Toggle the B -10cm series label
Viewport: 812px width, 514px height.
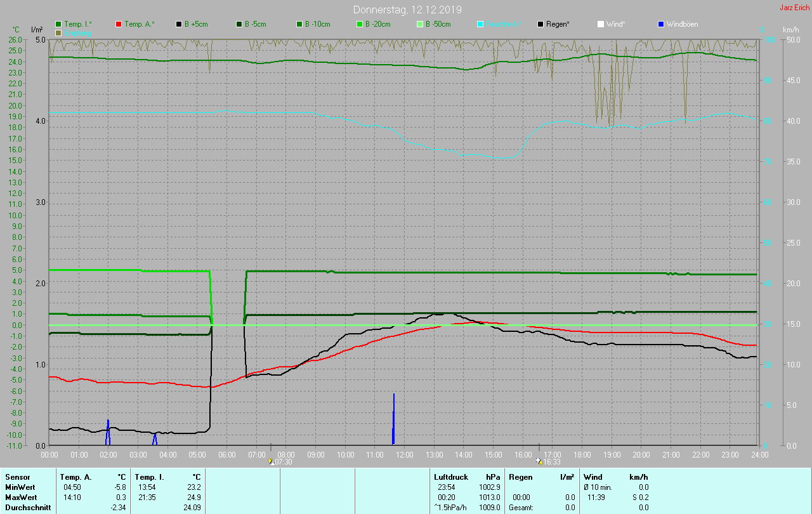(x=317, y=24)
